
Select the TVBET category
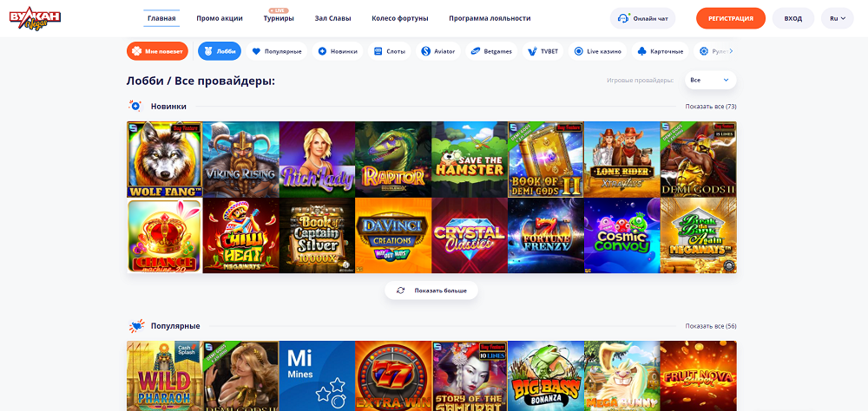(543, 51)
